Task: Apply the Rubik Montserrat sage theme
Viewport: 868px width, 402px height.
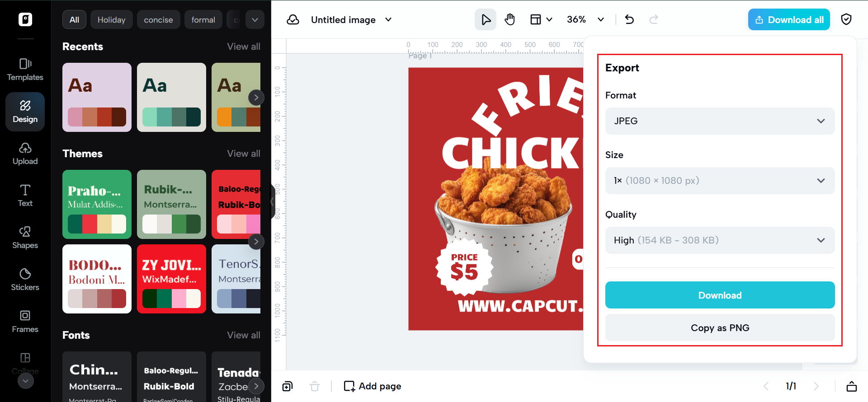Action: (x=171, y=204)
